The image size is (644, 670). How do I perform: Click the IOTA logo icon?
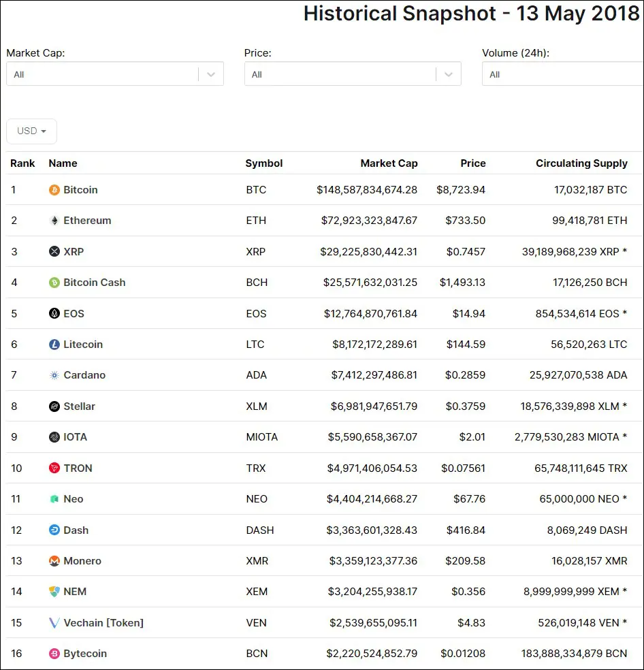54,437
